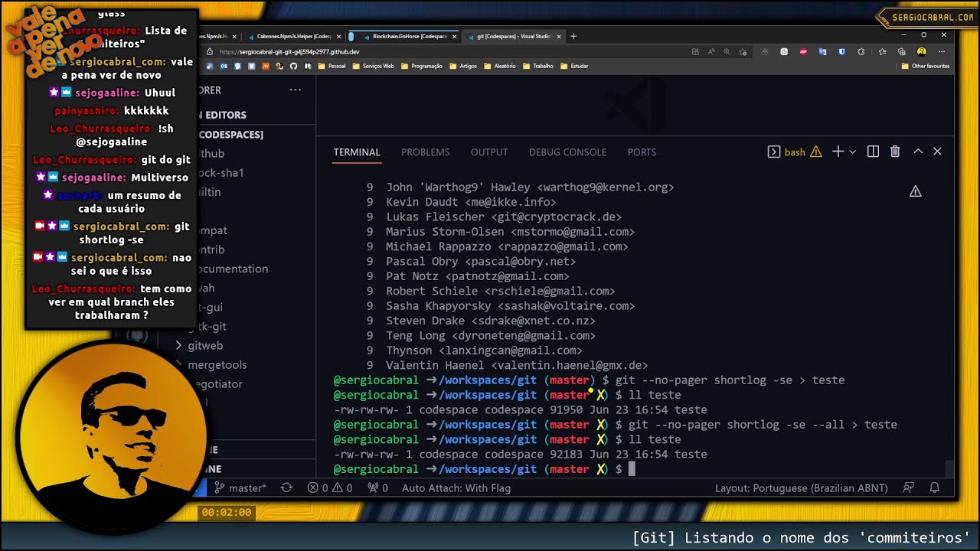This screenshot has height=551, width=980.
Task: Click the browser address bar URL
Action: (289, 52)
